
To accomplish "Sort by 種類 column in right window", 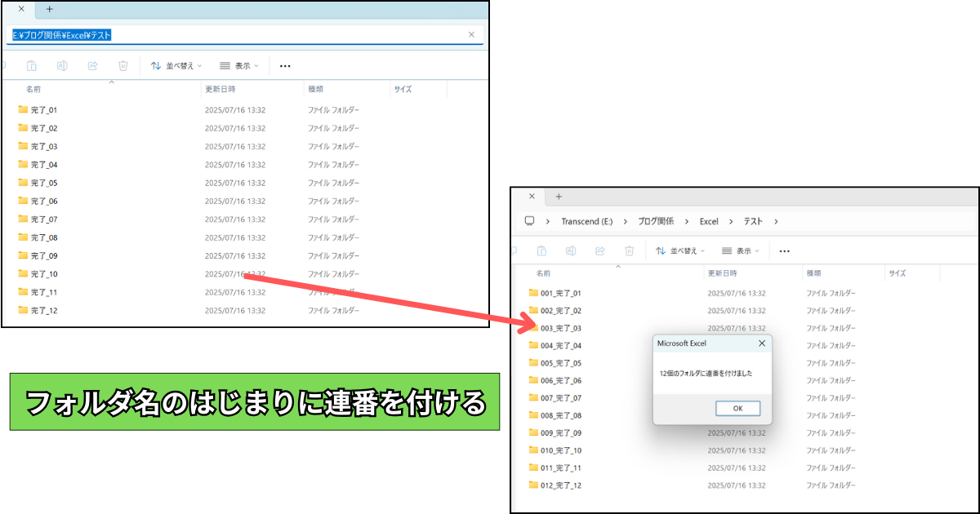I will coord(813,273).
